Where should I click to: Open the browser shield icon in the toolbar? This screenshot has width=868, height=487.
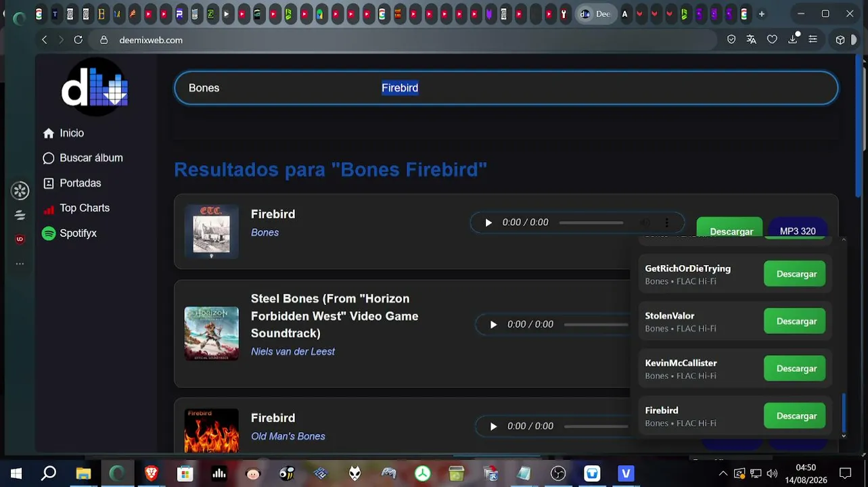coord(731,40)
